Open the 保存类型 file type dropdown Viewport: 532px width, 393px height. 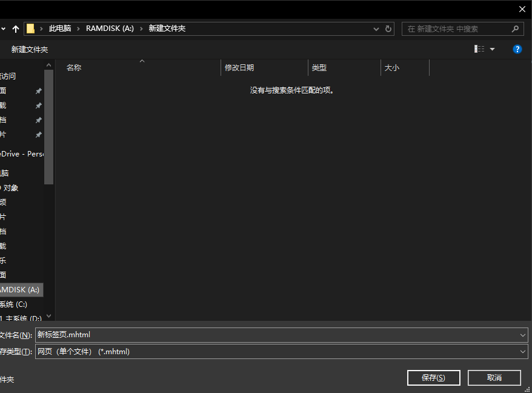tap(523, 351)
